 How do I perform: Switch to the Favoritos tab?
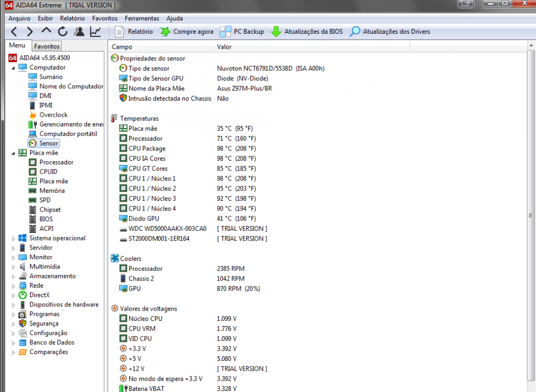47,47
